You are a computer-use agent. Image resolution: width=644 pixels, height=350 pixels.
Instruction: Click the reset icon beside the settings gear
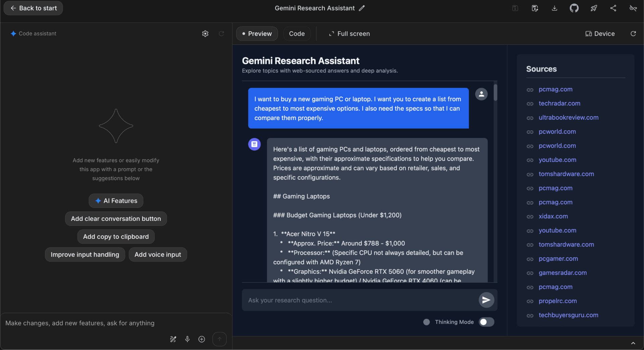click(x=221, y=34)
